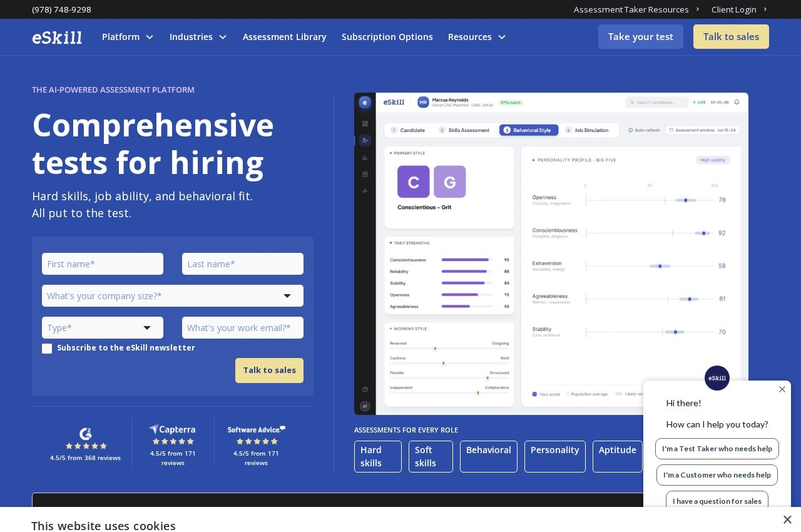Viewport: 801px width, 532px height.
Task: Click the Take your test button
Action: [641, 37]
